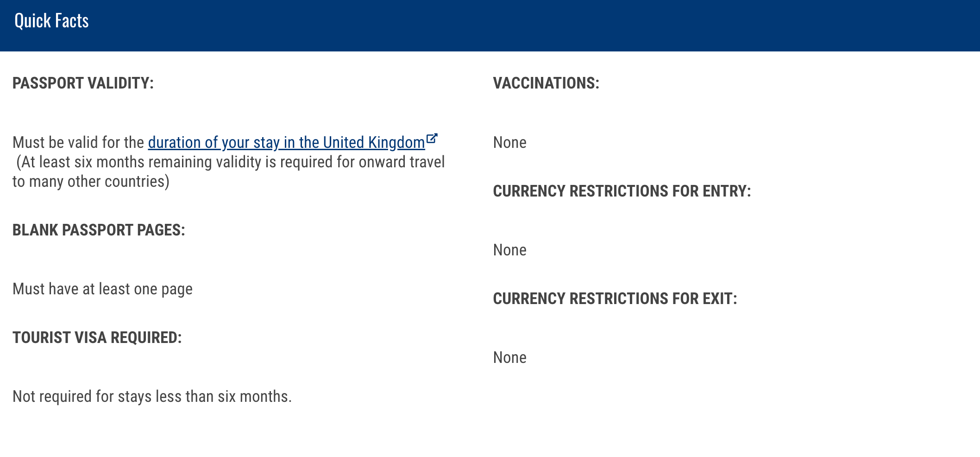Click the word 'duration' in the passport link
This screenshot has width=980, height=457.
coord(175,143)
